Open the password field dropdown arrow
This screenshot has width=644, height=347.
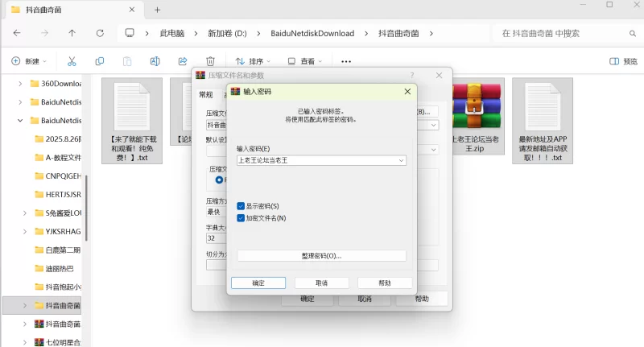point(401,160)
